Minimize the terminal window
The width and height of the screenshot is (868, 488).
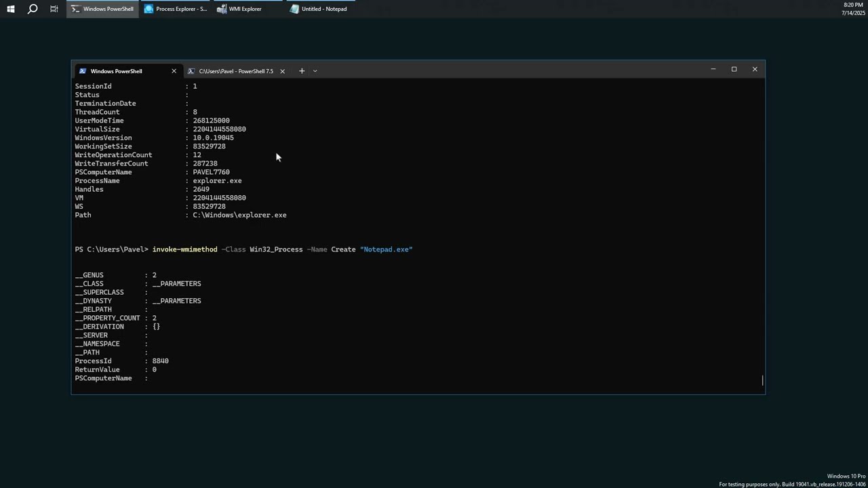pos(713,69)
